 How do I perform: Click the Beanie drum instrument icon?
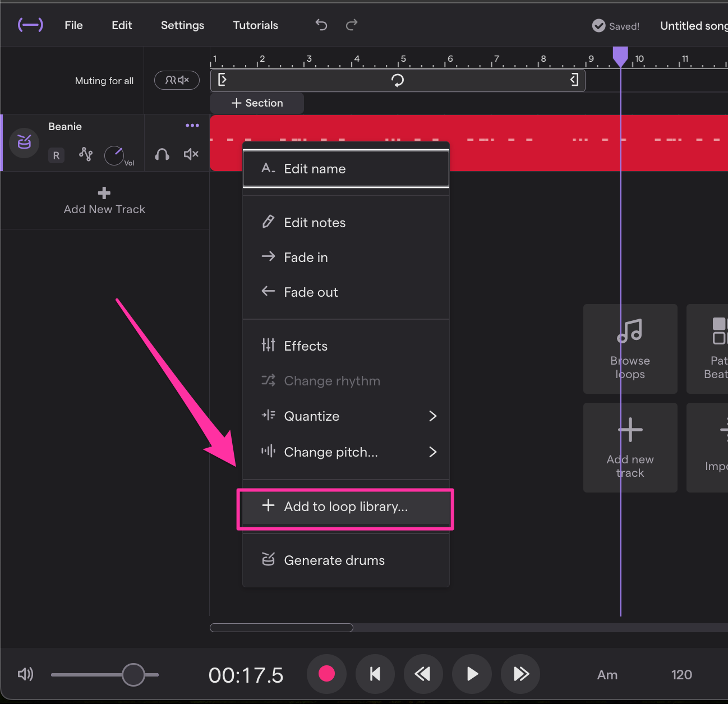click(x=24, y=142)
